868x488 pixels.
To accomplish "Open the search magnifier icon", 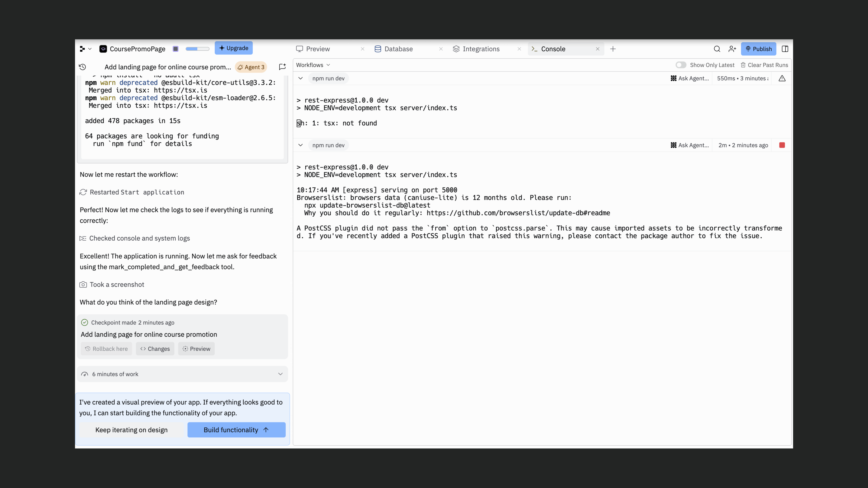I will click(717, 49).
